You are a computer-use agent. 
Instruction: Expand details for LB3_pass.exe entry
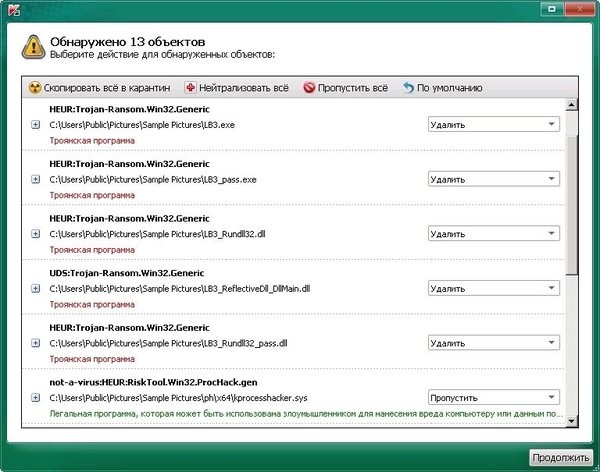tap(36, 180)
